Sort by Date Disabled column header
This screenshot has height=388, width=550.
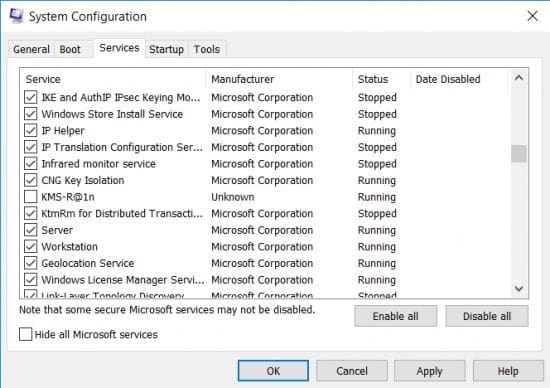pos(459,79)
